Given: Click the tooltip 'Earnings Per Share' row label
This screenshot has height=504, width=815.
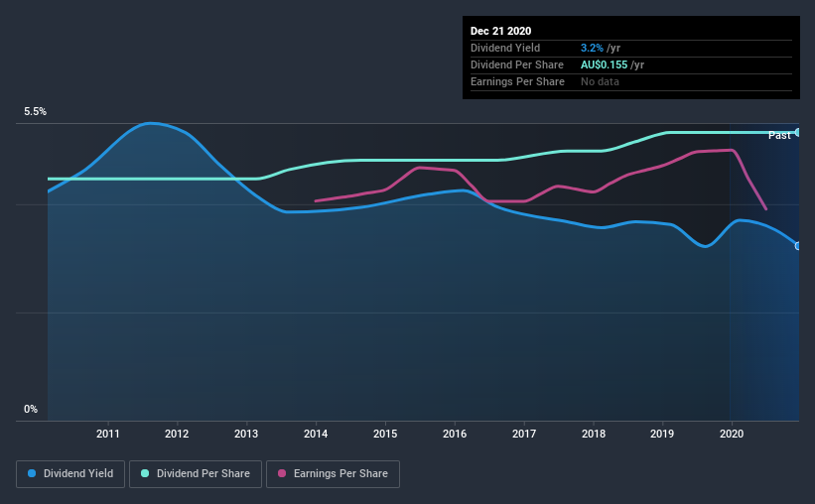Looking at the screenshot, I should point(517,81).
